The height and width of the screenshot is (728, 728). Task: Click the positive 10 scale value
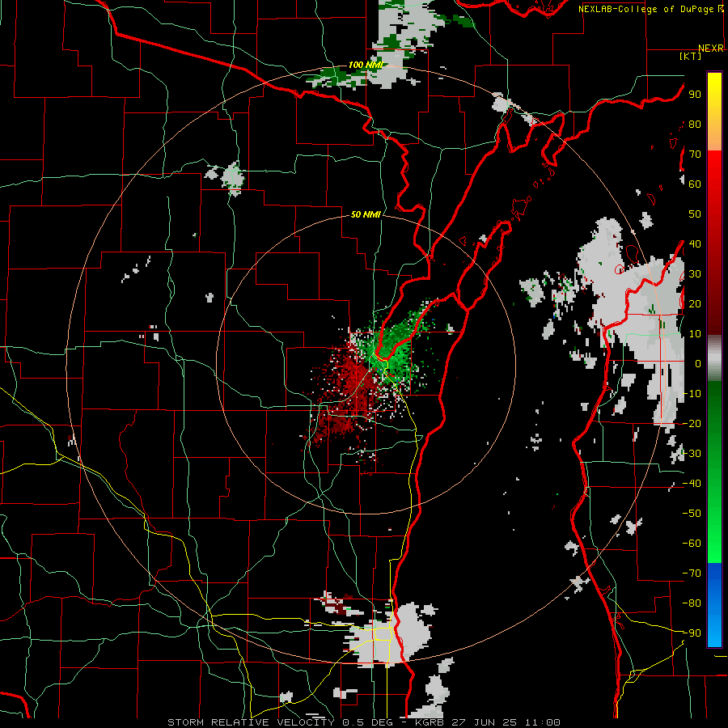click(x=695, y=334)
